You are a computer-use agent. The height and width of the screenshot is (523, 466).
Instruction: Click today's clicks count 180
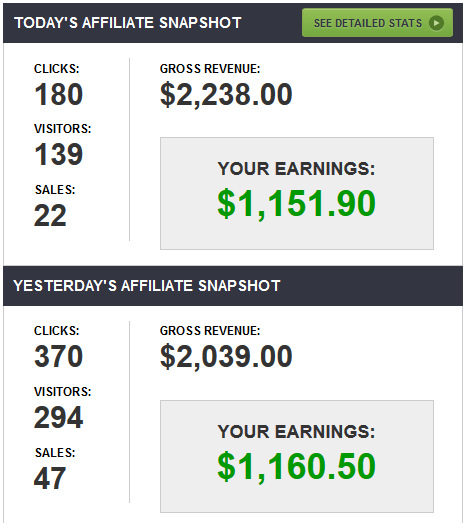58,94
